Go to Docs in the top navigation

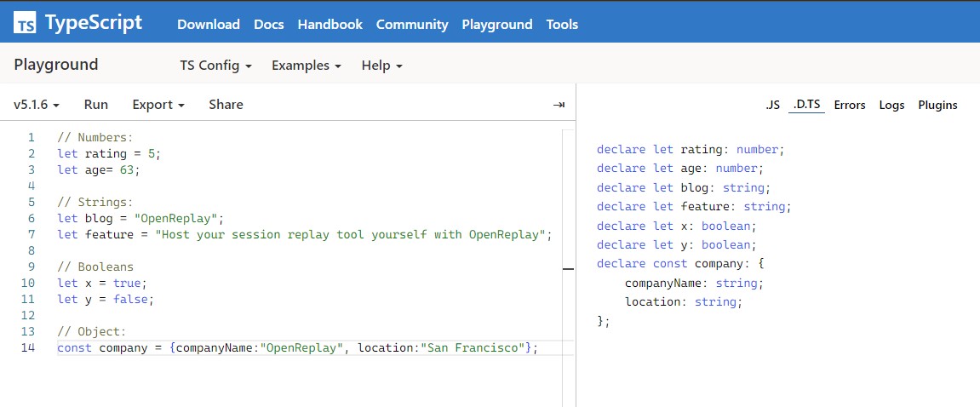click(269, 25)
